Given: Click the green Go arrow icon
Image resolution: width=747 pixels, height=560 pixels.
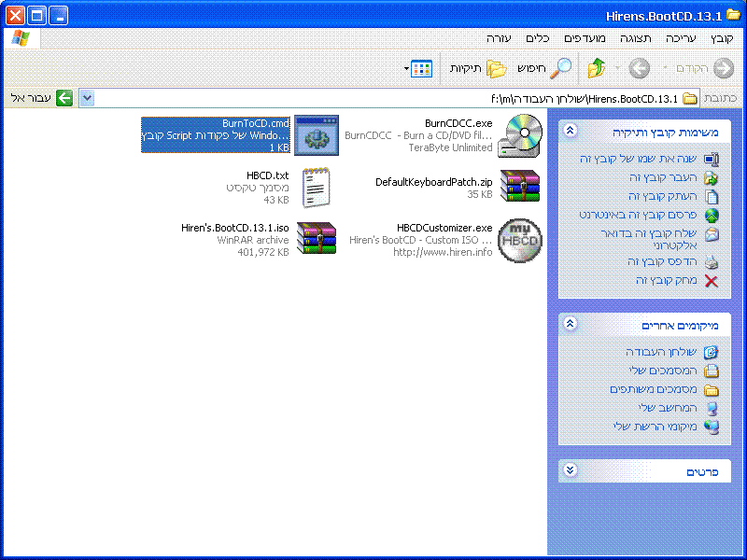Looking at the screenshot, I should coord(64,98).
